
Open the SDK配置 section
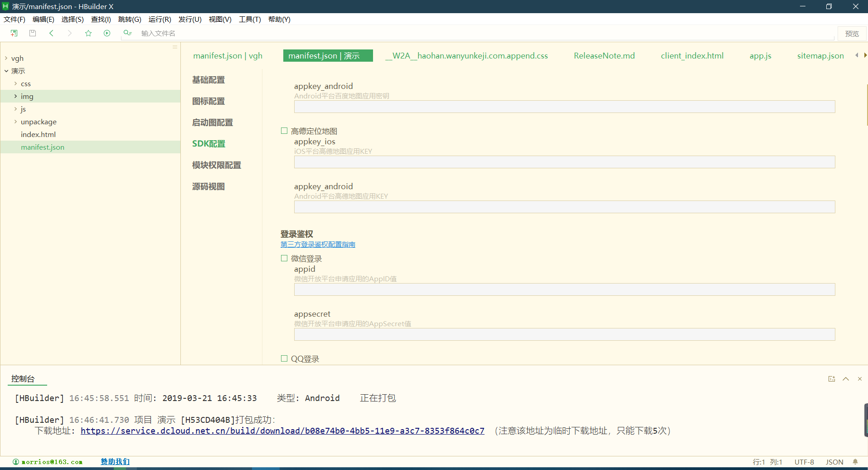coord(209,144)
